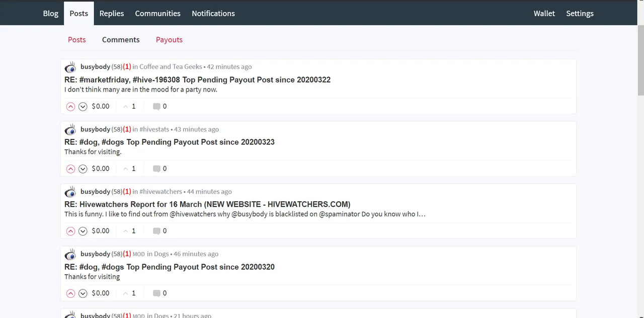Open $0.00 payout details on the #hivestats comment
Viewport: 644px width, 318px height.
(x=101, y=169)
